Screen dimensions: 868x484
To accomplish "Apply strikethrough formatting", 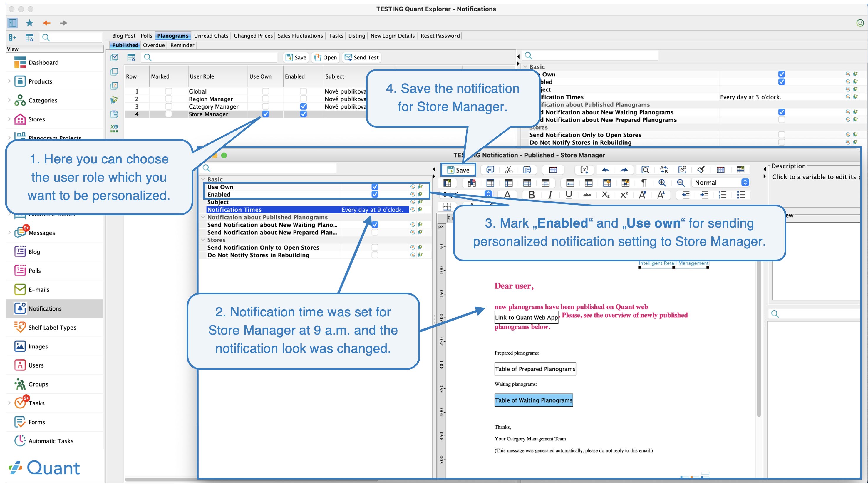I will coord(587,195).
